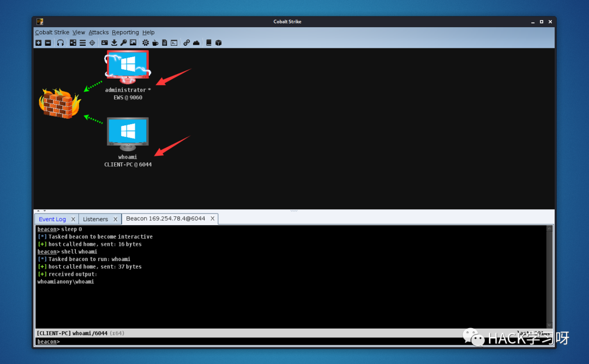Select the administrator EWS beacon computer icon
Image resolution: width=589 pixels, height=364 pixels.
coord(128,67)
